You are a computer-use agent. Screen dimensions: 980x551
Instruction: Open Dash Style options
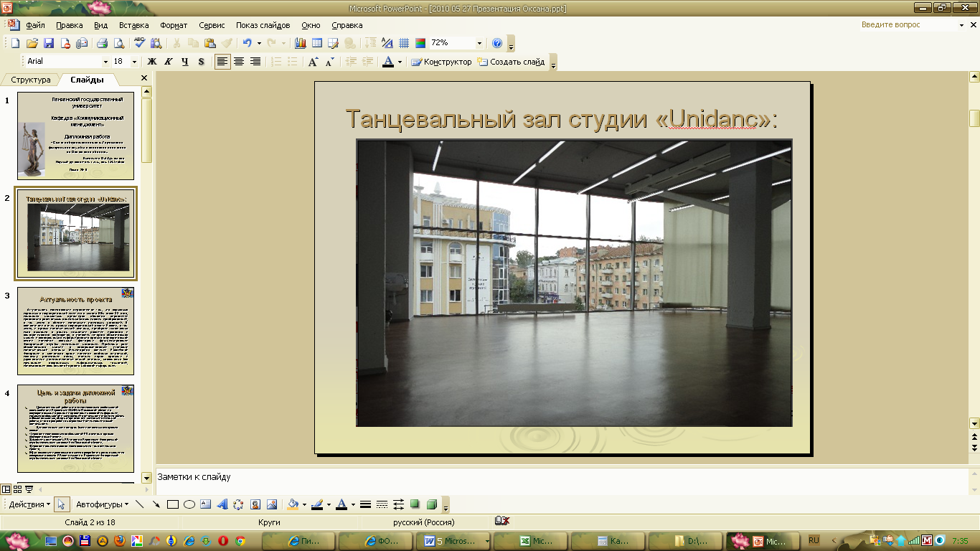382,504
